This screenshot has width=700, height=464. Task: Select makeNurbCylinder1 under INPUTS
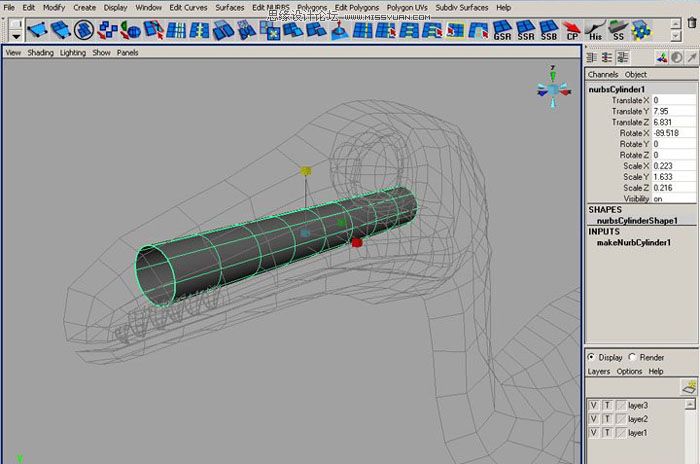click(x=634, y=242)
